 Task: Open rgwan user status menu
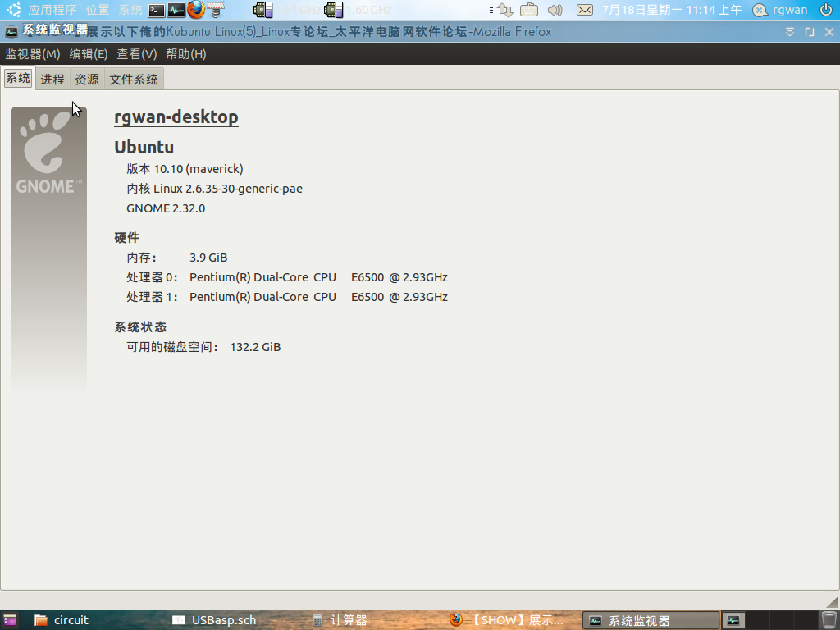tap(780, 10)
